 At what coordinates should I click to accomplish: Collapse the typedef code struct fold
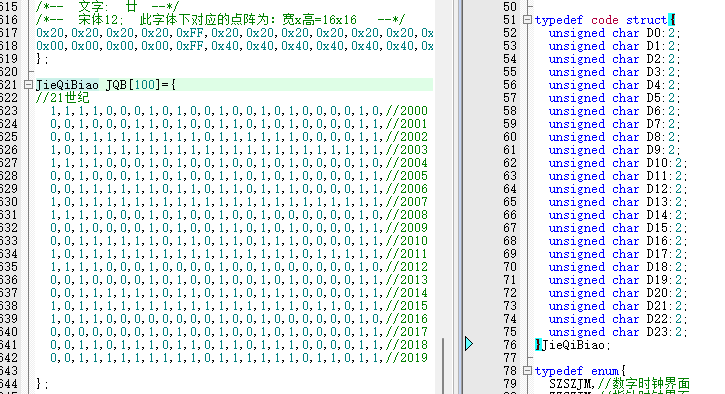point(527,20)
